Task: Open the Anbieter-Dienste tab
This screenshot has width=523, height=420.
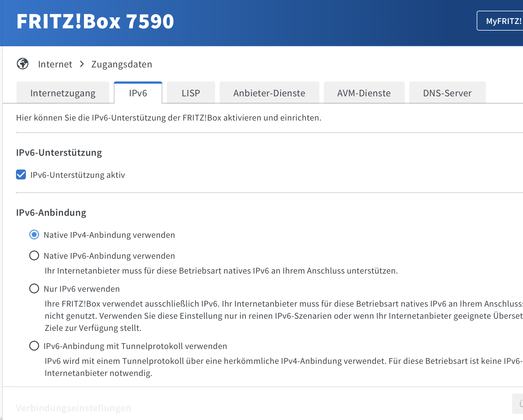Action: point(269,93)
